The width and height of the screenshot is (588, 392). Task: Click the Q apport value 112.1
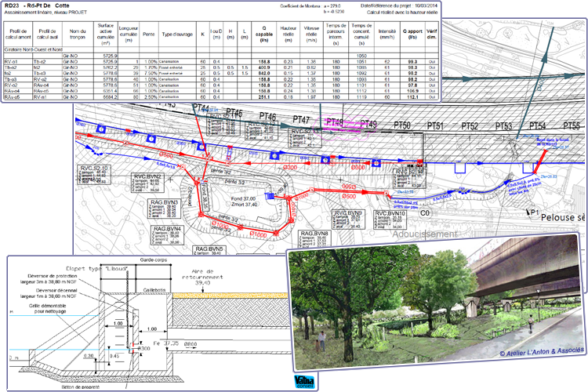pyautogui.click(x=412, y=96)
